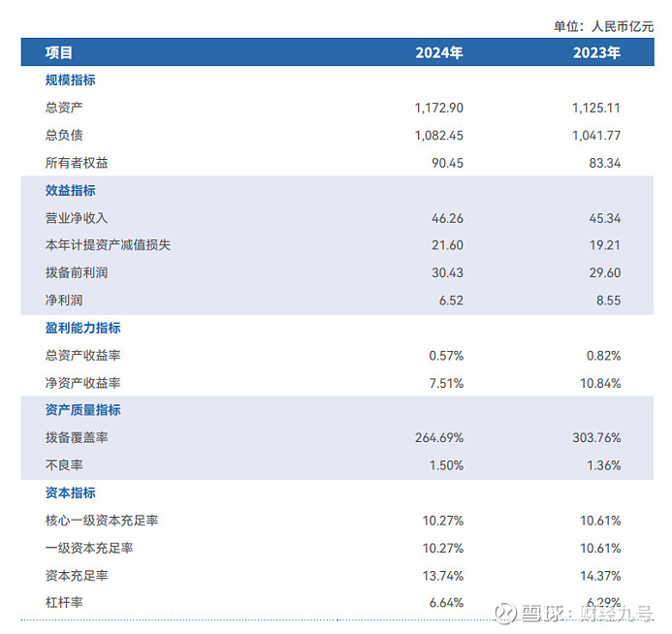Image resolution: width=672 pixels, height=634 pixels.
Task: Select the 1,082.45 liabilities value
Action: point(439,136)
